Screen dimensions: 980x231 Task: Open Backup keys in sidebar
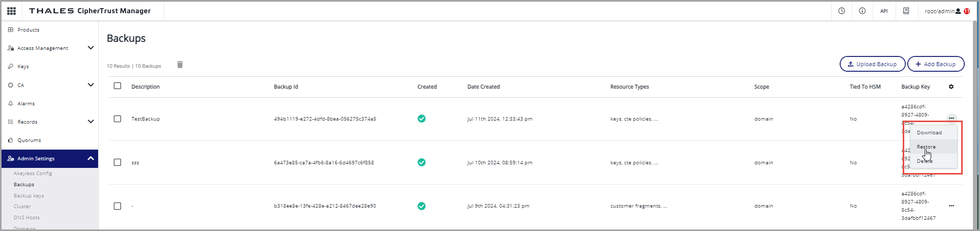coord(29,195)
